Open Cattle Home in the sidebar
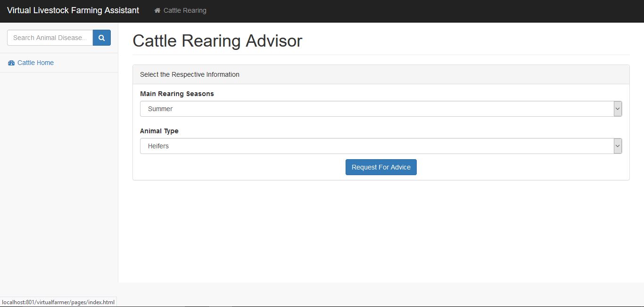The width and height of the screenshot is (644, 307). pos(35,63)
